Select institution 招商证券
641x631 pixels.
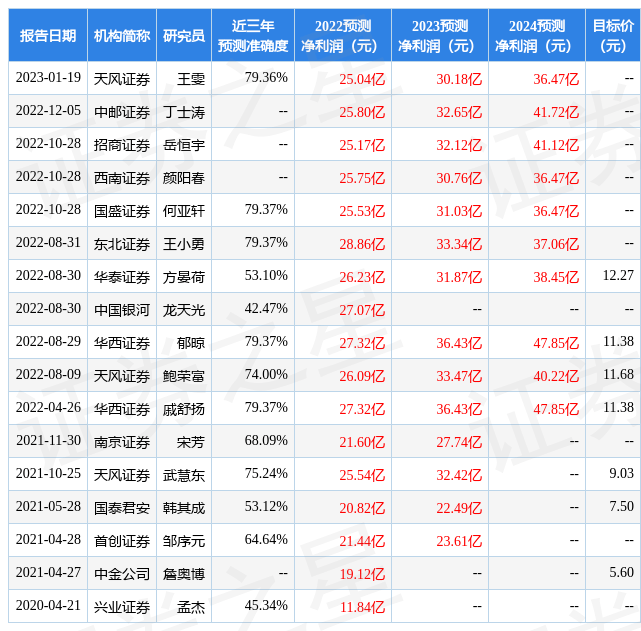click(x=122, y=145)
